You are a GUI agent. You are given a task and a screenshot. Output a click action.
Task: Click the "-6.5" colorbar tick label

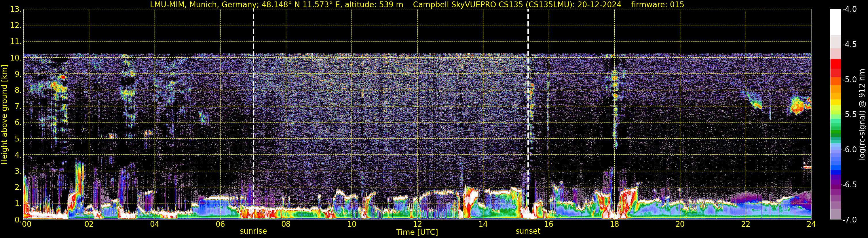coord(849,185)
